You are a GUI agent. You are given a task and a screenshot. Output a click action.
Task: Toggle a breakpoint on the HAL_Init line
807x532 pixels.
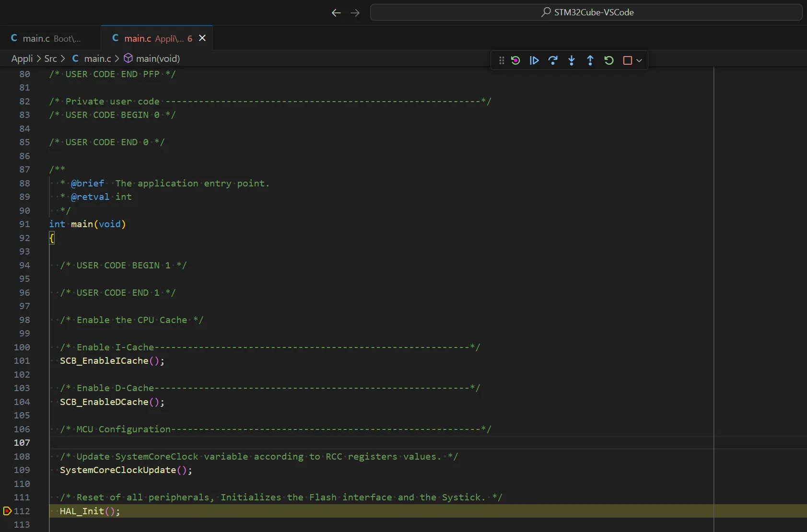8,511
